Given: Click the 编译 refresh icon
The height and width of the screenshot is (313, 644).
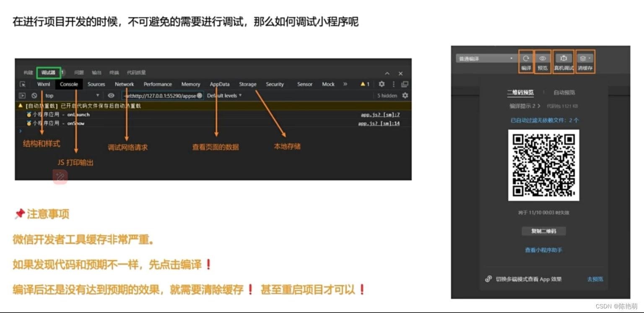Looking at the screenshot, I should click(526, 58).
